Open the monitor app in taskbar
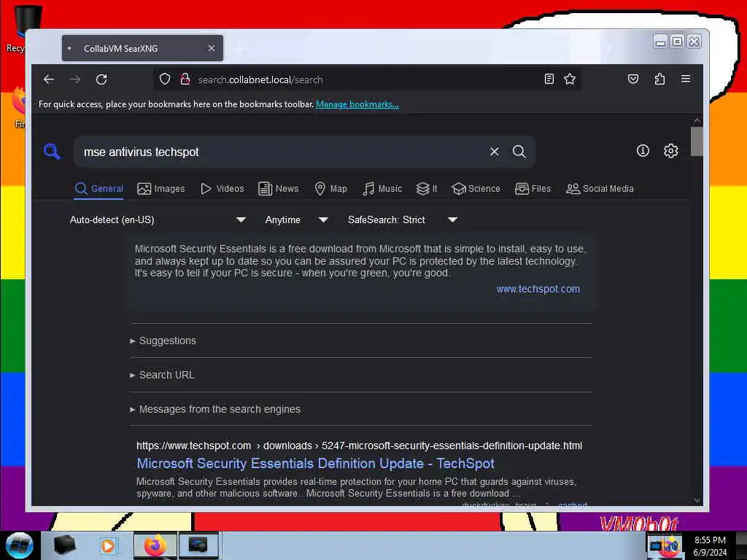747x560 pixels. [198, 545]
